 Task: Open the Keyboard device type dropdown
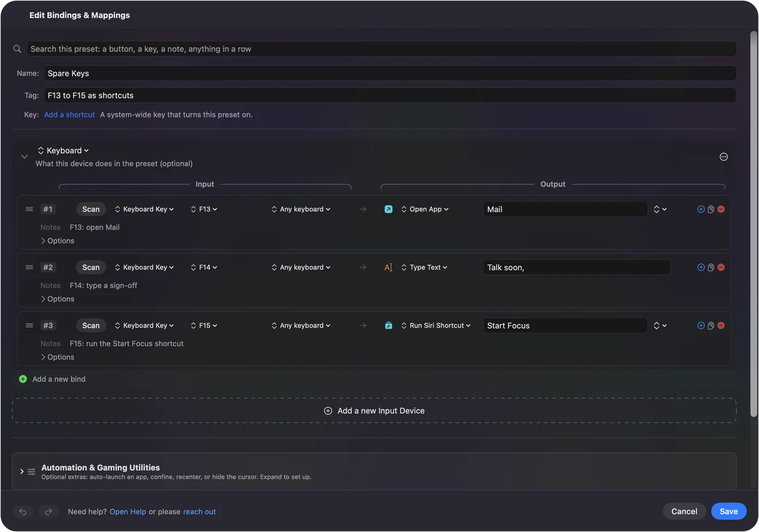tap(63, 151)
